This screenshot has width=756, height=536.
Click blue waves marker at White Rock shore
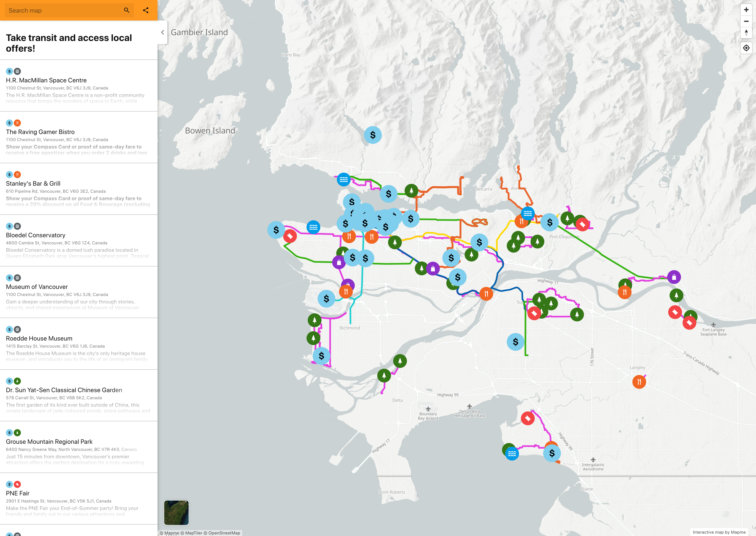pos(512,454)
